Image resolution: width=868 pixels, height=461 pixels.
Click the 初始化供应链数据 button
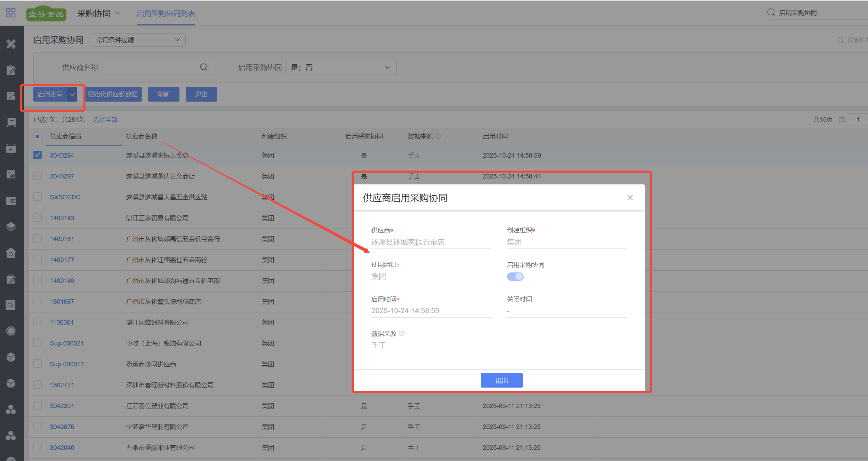tap(113, 94)
